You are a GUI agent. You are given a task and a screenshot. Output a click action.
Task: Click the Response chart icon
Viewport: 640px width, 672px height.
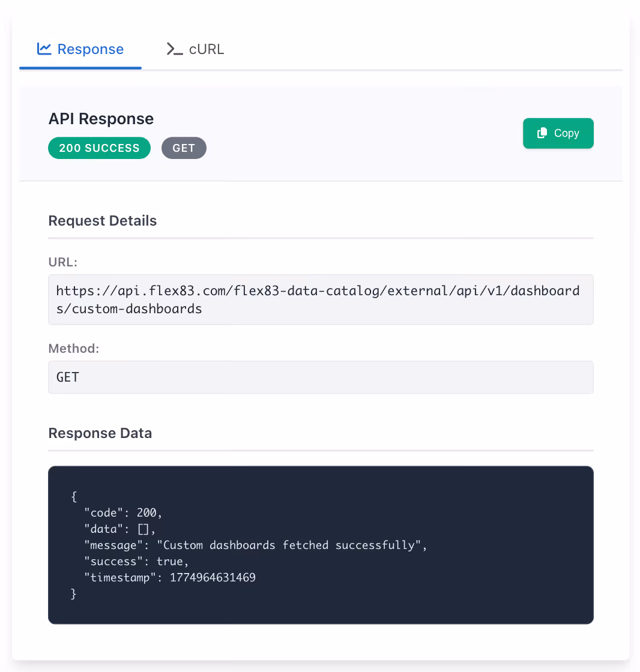pos(44,49)
